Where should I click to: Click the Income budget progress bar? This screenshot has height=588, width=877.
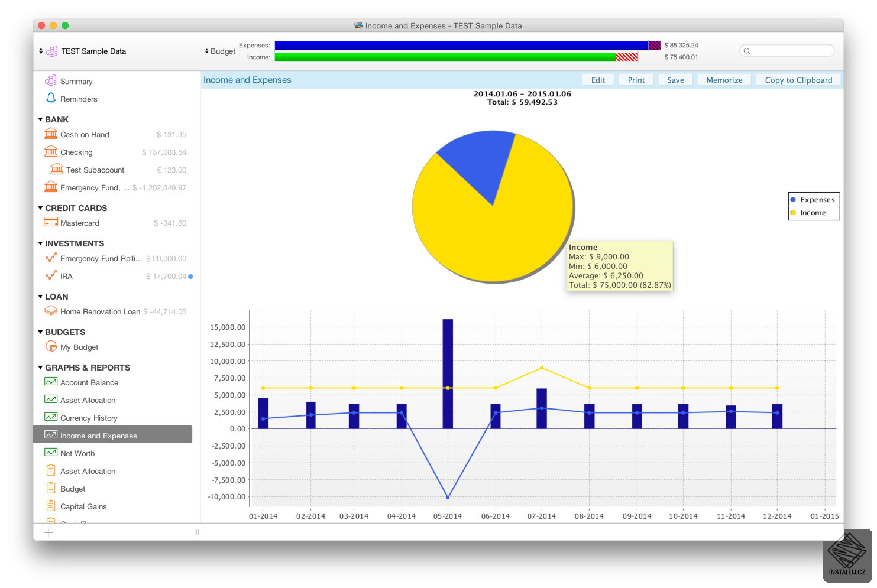click(457, 57)
